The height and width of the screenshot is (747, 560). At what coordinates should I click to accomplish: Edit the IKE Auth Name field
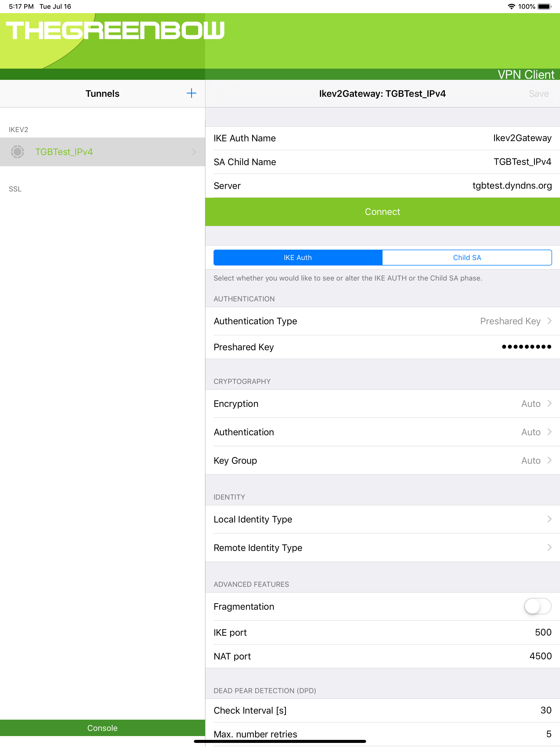tap(382, 138)
